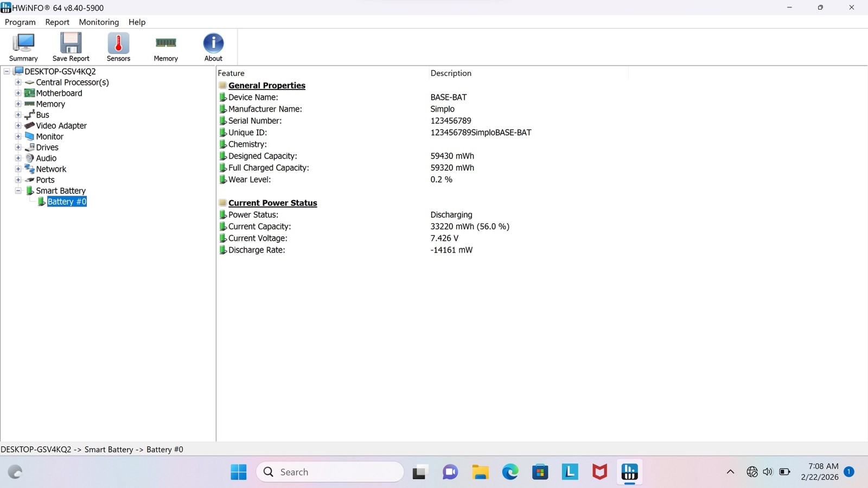This screenshot has height=488, width=868.
Task: Expand the Audio tree node
Action: (x=18, y=158)
